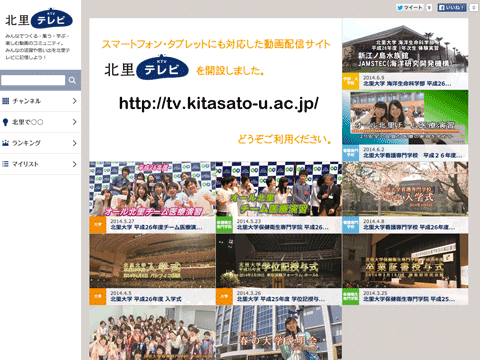Open the 卒業証書授与式 video thumbnail

click(x=405, y=261)
